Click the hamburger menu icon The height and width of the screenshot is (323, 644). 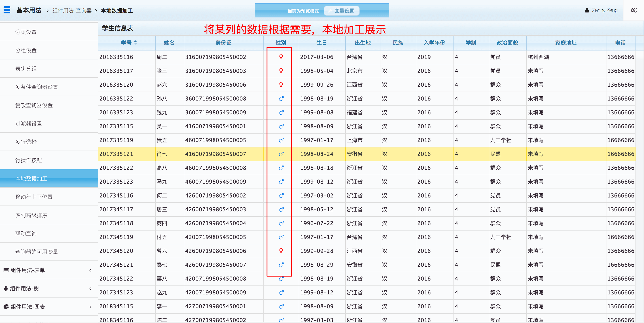7,10
